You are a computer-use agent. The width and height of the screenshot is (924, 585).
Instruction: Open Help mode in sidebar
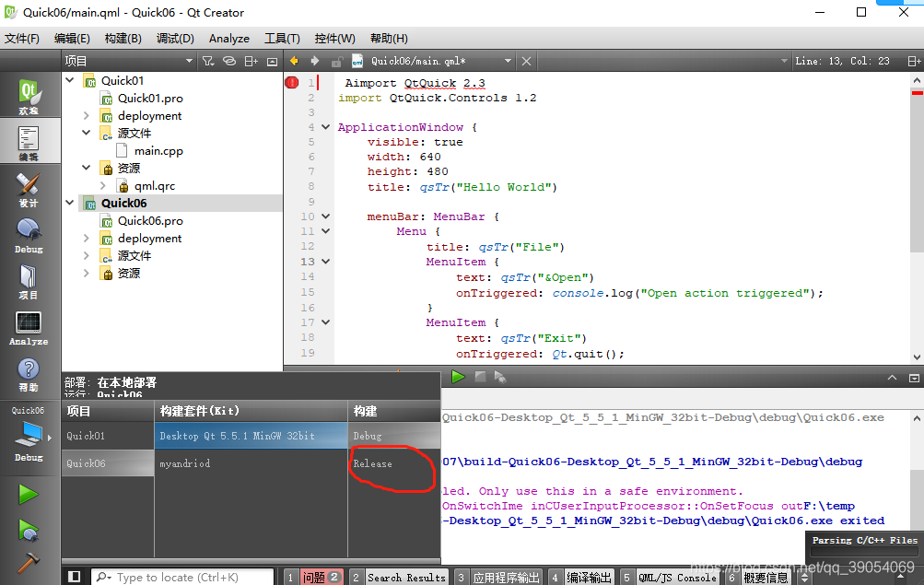pos(29,375)
